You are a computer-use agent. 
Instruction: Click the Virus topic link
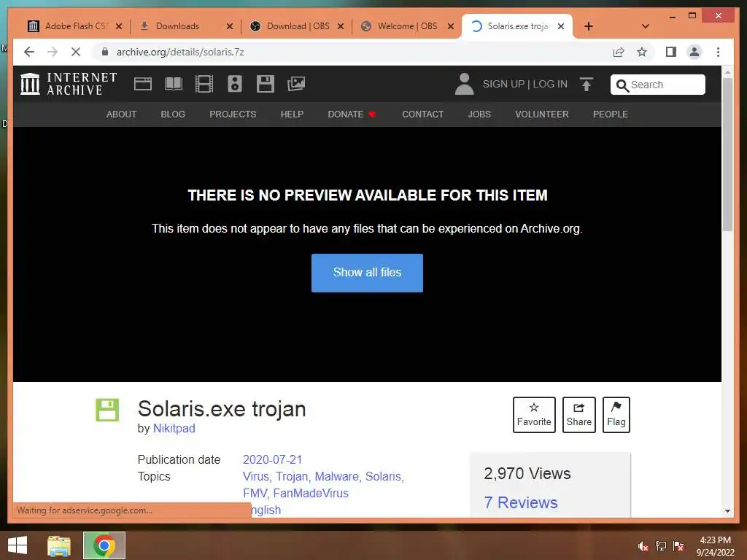(255, 477)
